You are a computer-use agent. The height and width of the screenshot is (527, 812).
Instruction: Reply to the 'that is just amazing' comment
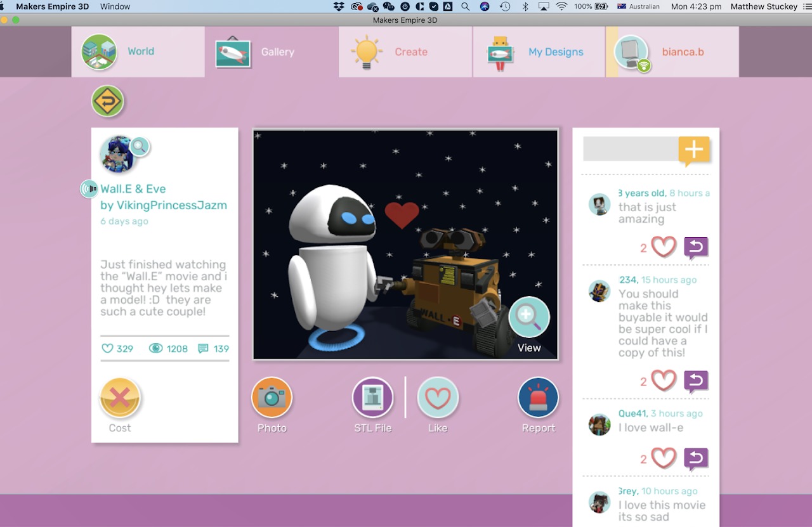pos(696,248)
